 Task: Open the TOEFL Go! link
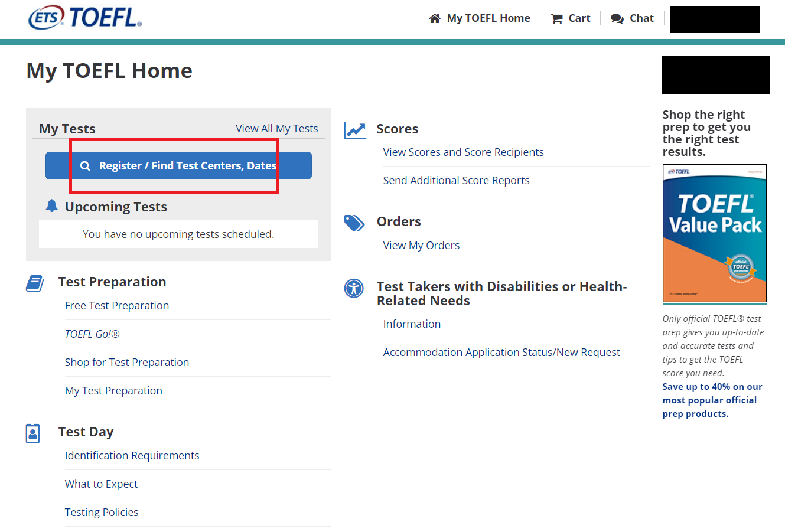click(x=92, y=334)
